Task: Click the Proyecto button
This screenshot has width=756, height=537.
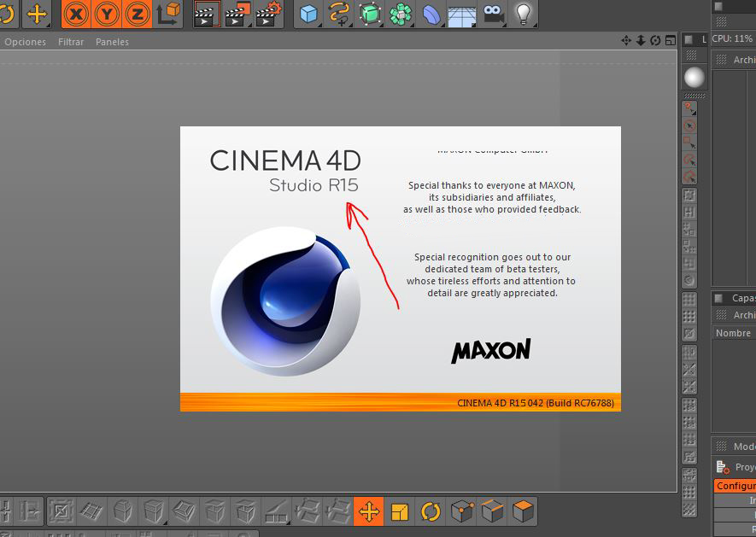Action: coord(736,466)
